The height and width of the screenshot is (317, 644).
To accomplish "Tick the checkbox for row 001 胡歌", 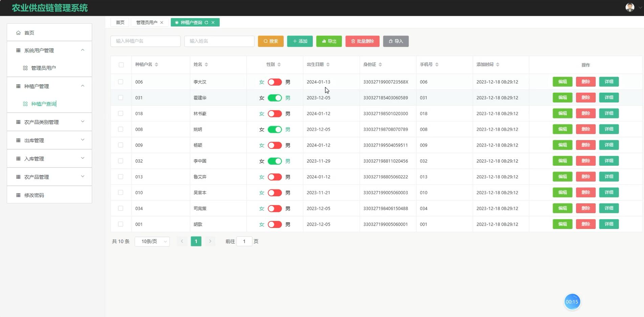I will [x=121, y=224].
